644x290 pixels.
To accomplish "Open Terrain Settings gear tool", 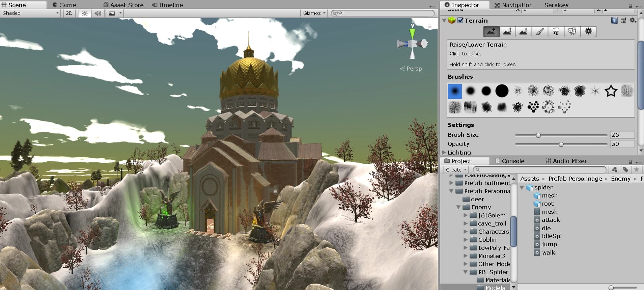I will (x=588, y=32).
